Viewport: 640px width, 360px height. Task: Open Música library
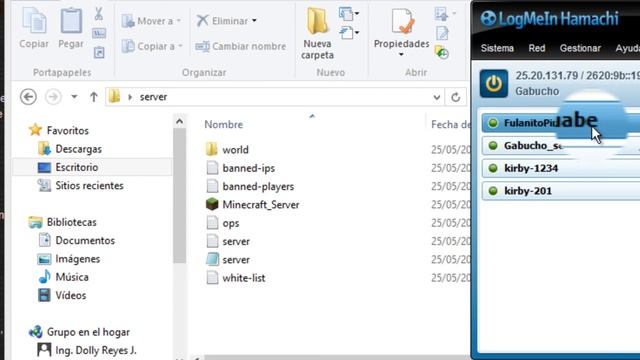tap(63, 277)
